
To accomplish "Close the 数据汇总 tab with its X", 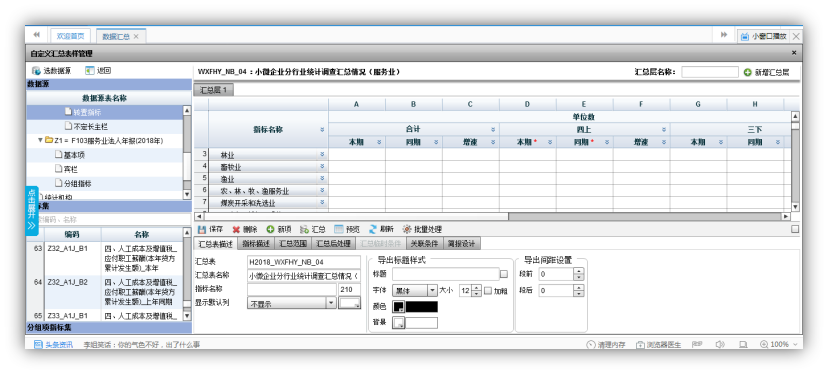I will [x=136, y=36].
